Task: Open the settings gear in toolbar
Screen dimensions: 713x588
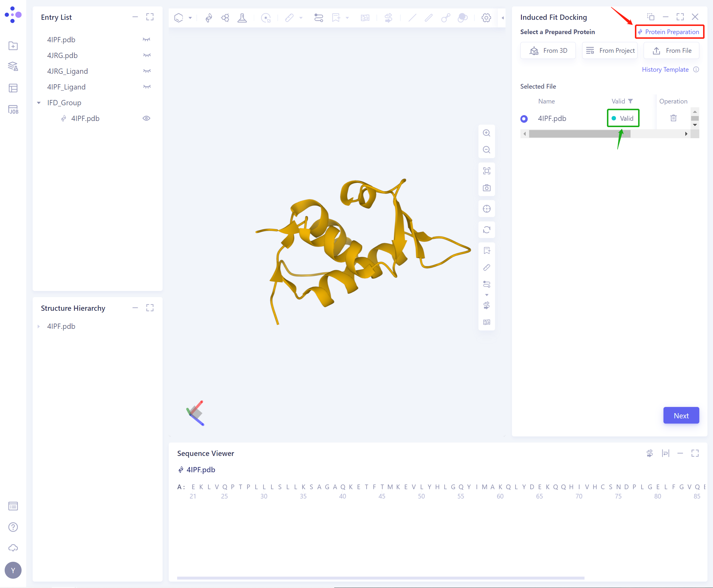Action: tap(486, 17)
